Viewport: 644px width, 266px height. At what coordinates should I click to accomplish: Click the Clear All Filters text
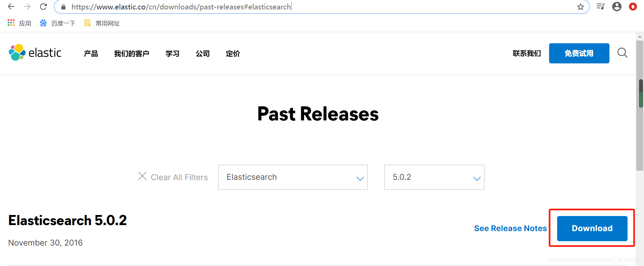point(179,177)
